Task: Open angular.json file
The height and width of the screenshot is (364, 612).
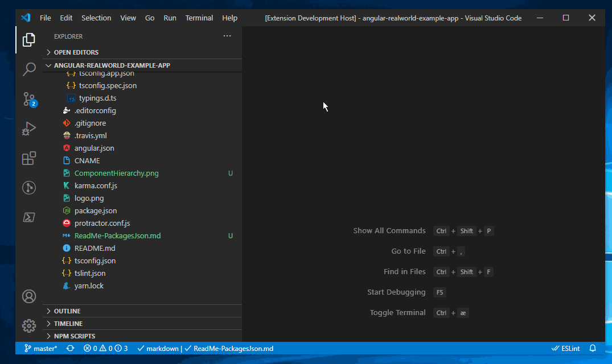Action: (x=142, y=148)
